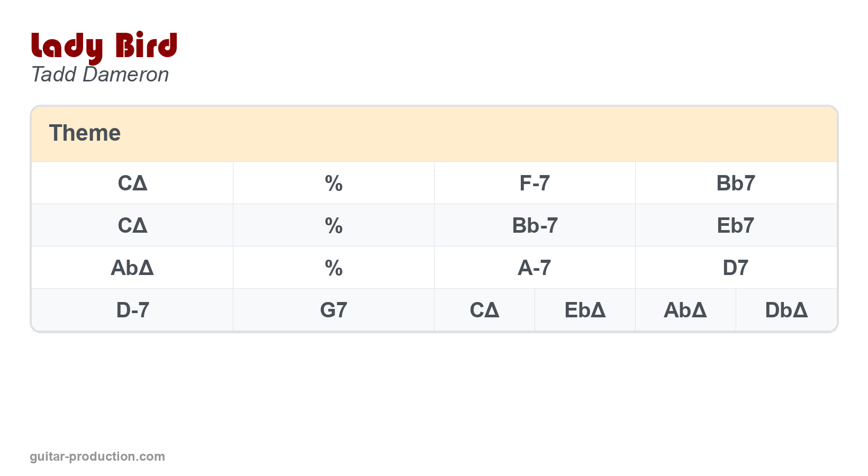Click the Eb7 chord cell
This screenshot has height=476, width=868.
tap(736, 226)
